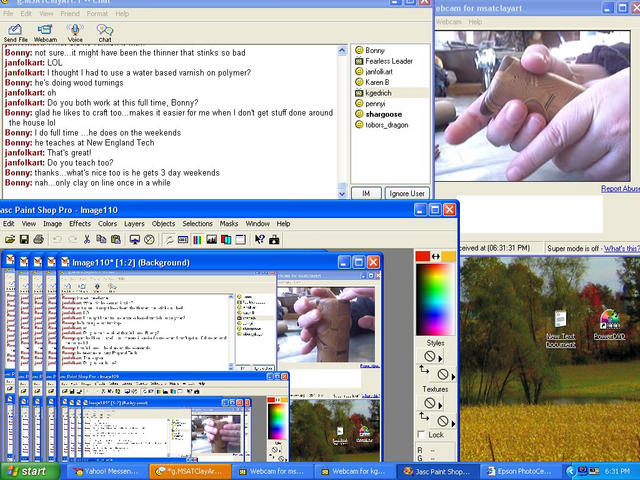Open the Layers menu in Paint Shop Pro
The height and width of the screenshot is (480, 640).
(x=134, y=224)
